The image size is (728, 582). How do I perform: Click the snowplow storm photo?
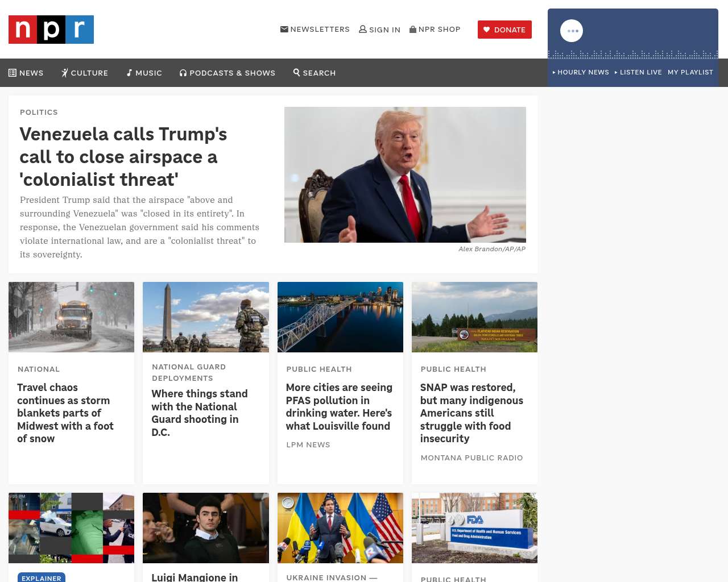pyautogui.click(x=72, y=317)
